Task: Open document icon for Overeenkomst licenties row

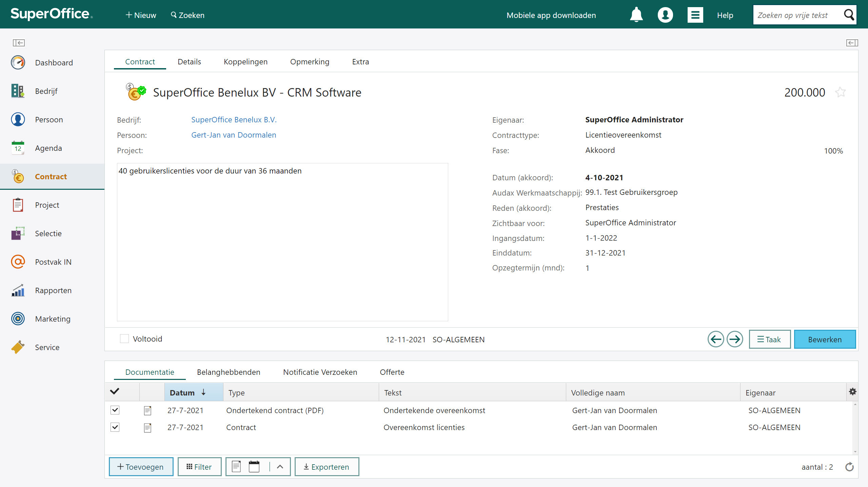Action: 147,428
